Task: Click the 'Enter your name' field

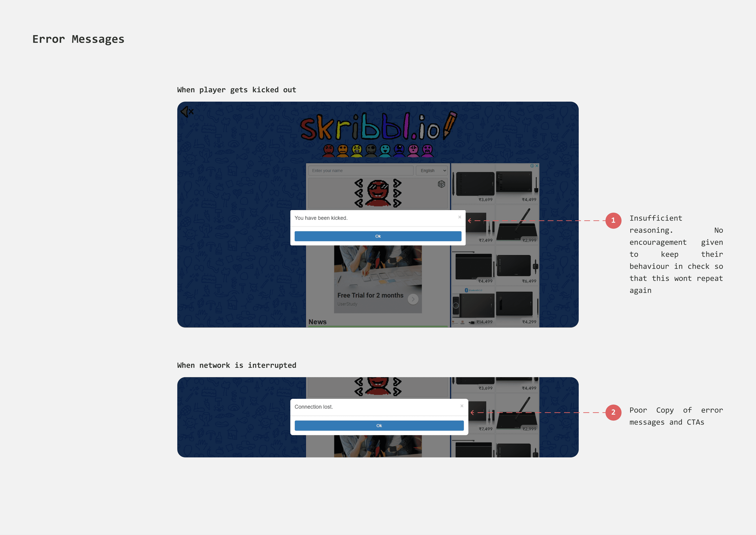Action: (x=361, y=171)
